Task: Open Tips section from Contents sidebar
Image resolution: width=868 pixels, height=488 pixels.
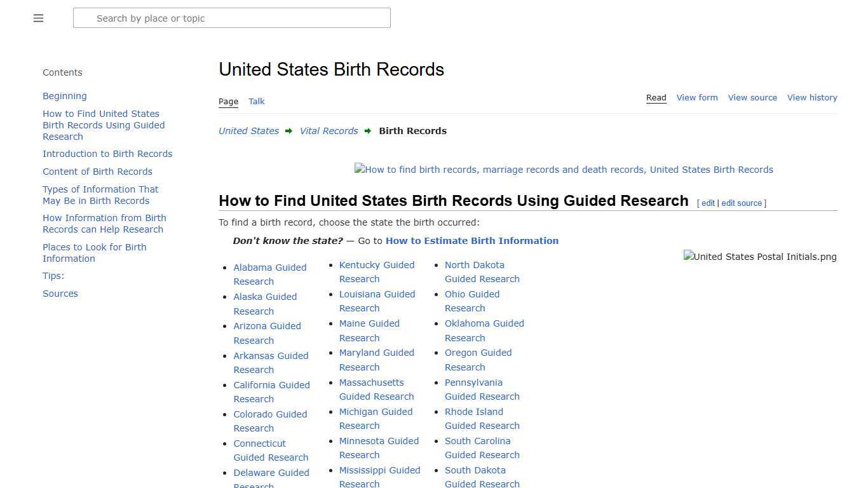Action: [53, 275]
